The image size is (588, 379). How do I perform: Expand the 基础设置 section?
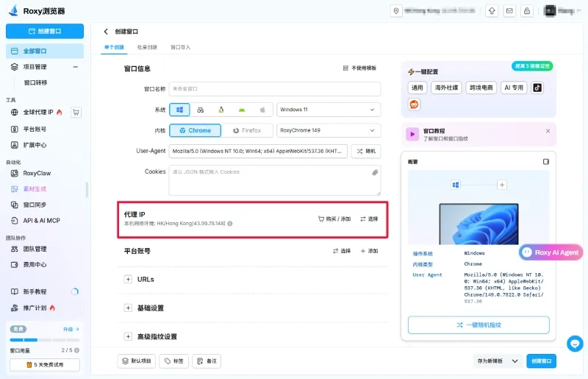(x=128, y=308)
